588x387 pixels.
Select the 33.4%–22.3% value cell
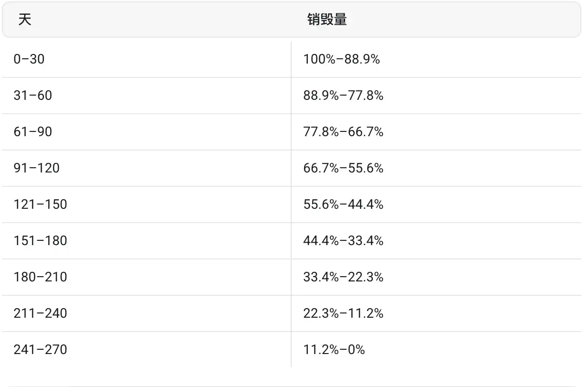click(343, 277)
